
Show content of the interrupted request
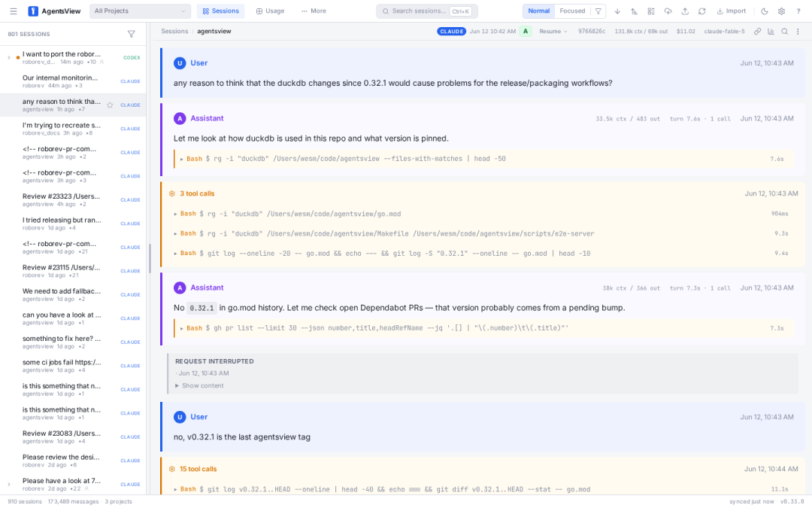coord(199,385)
